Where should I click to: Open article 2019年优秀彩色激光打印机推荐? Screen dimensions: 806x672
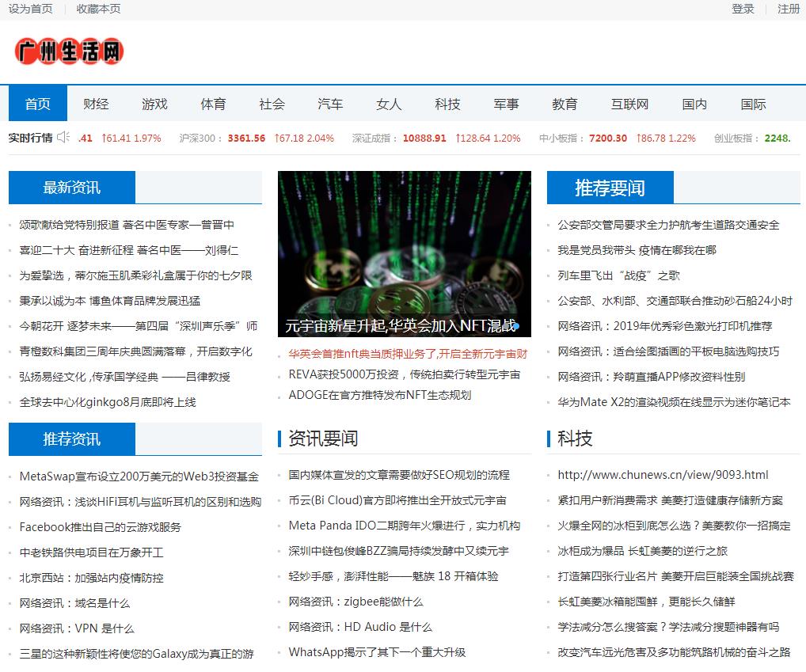tap(665, 326)
